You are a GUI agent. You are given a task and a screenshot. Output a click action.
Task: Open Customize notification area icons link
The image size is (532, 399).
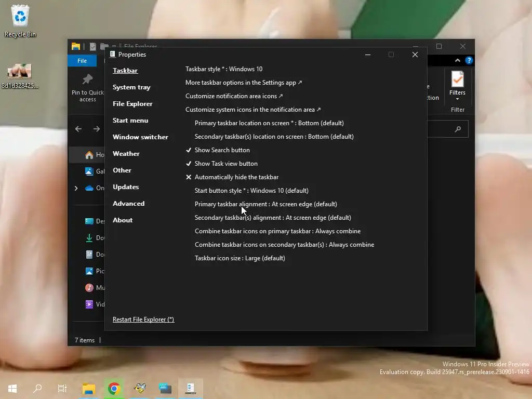[x=234, y=96]
